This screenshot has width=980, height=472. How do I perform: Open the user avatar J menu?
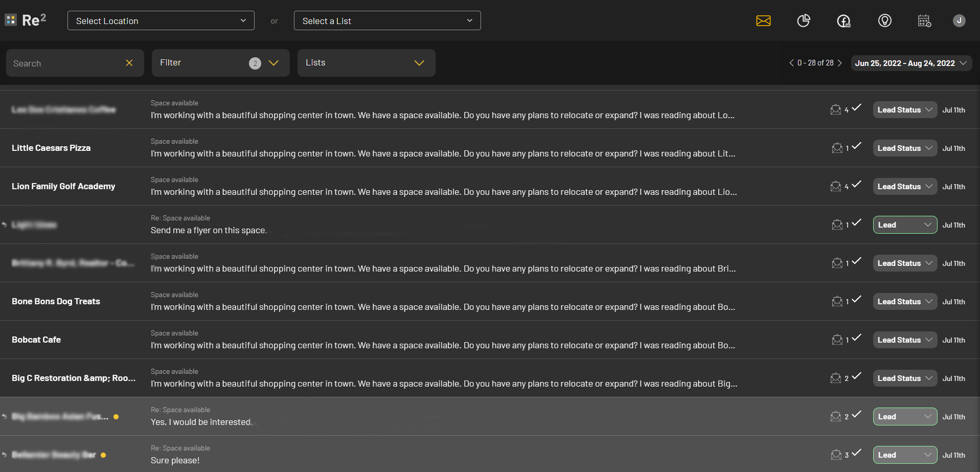click(959, 20)
